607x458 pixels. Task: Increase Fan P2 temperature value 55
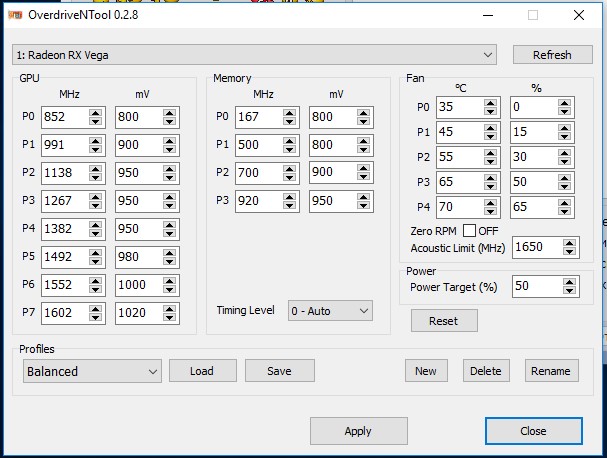pos(490,153)
